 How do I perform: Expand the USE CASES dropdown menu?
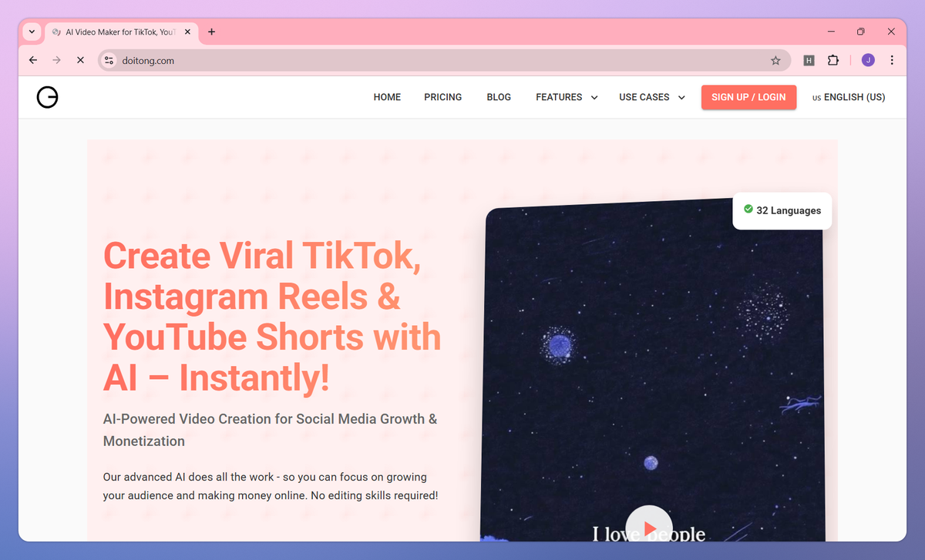652,97
